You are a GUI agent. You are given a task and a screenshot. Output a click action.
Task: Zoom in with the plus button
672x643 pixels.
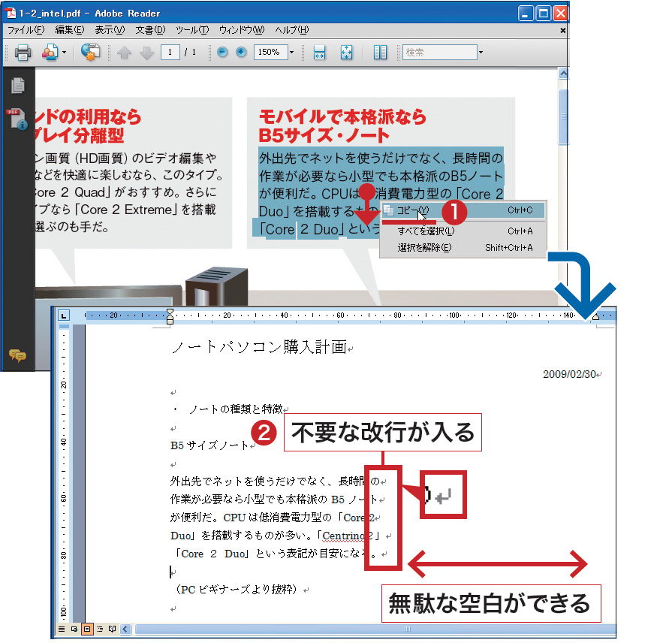coord(241,53)
